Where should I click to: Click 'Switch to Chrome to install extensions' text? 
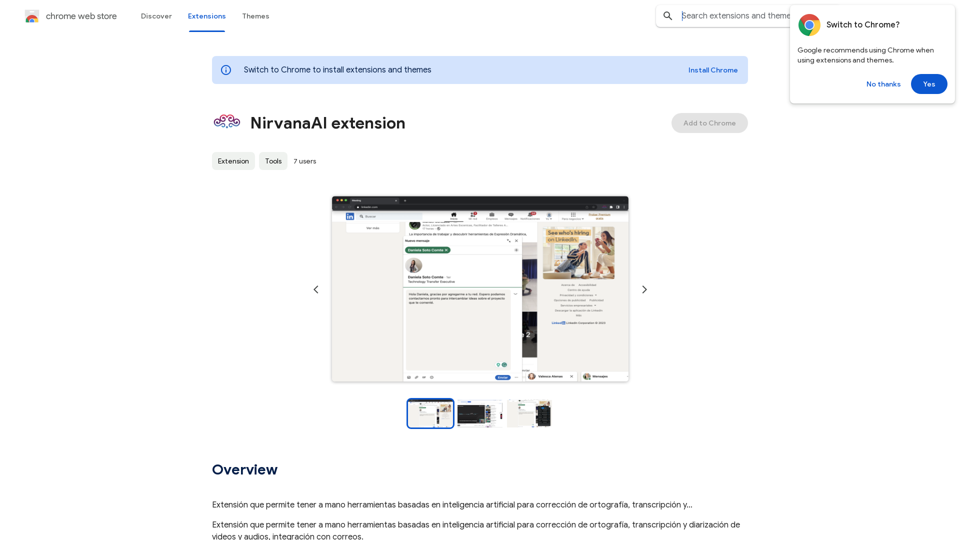pyautogui.click(x=337, y=70)
